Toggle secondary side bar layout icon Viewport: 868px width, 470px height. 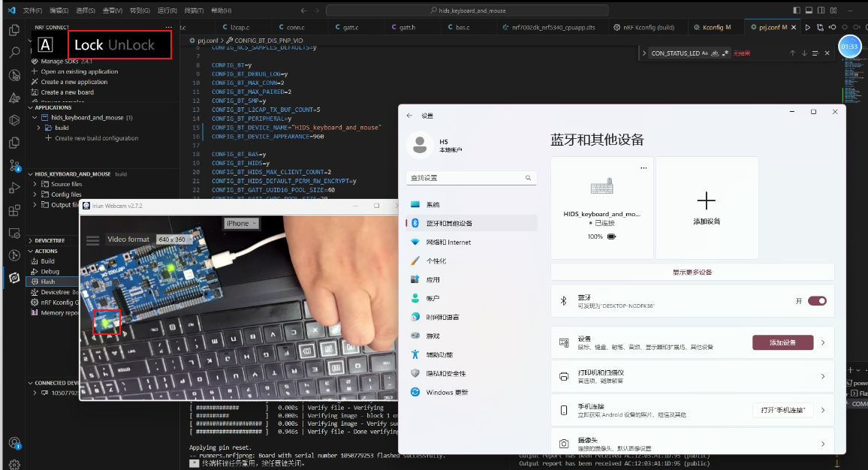pyautogui.click(x=821, y=10)
